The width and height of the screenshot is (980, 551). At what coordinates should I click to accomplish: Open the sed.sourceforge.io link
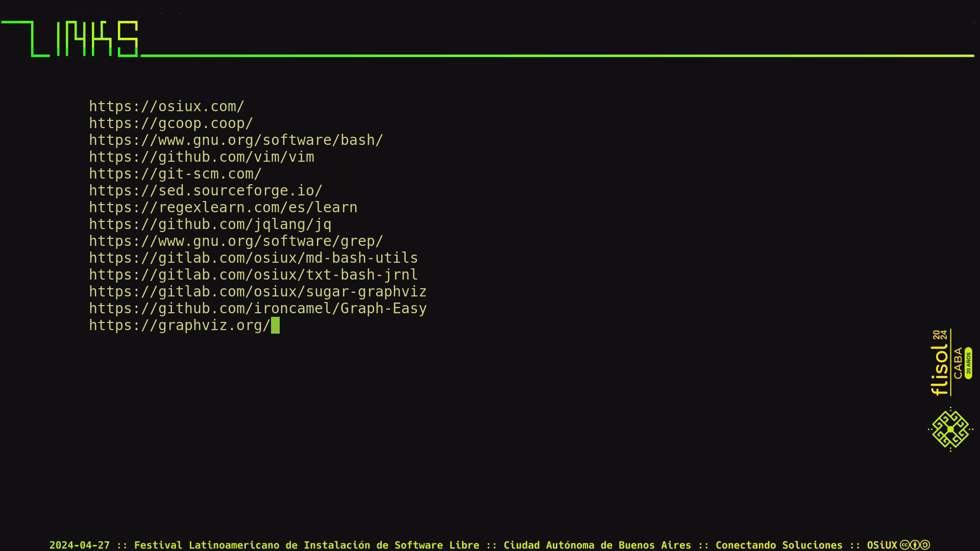pyautogui.click(x=206, y=191)
